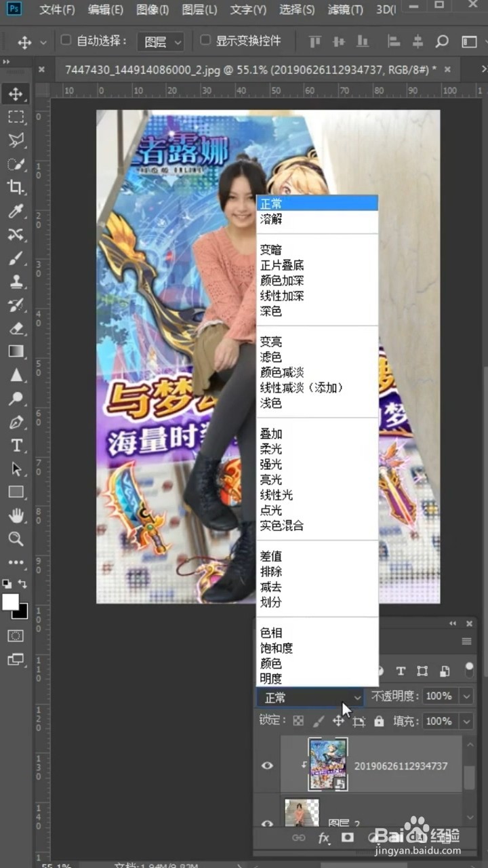
Task: Toggle lock position icon
Action: click(338, 721)
